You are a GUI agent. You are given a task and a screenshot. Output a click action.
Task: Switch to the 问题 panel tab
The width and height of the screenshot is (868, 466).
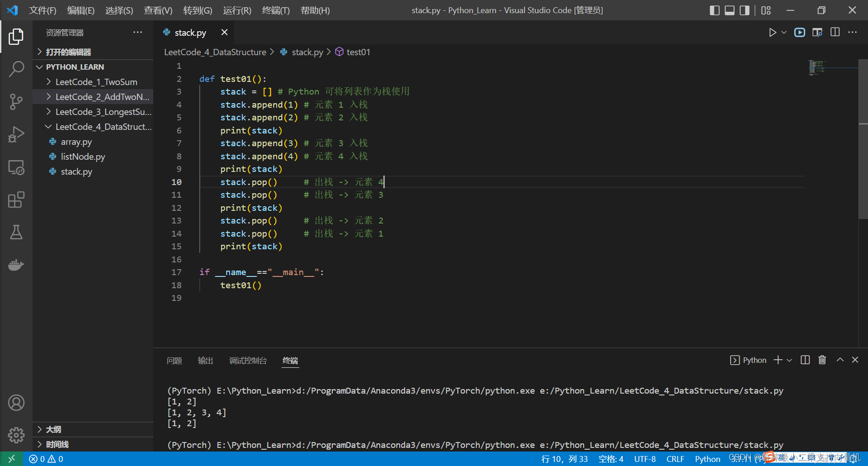pyautogui.click(x=174, y=361)
